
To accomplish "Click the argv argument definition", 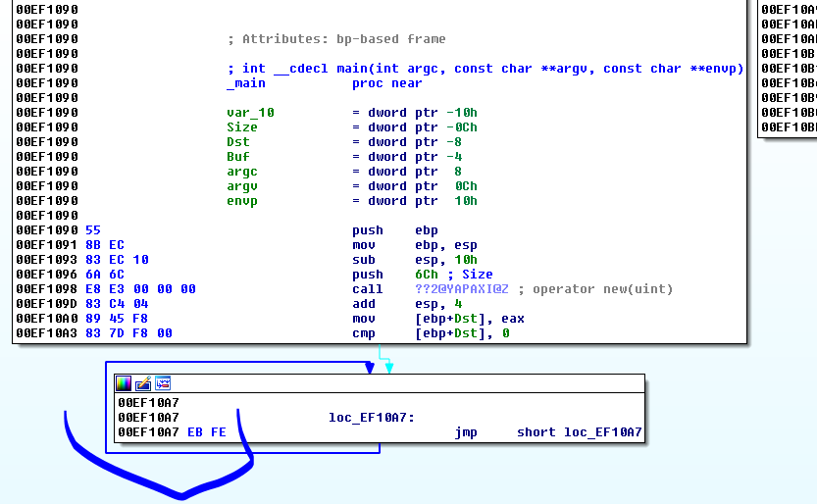I will tap(242, 186).
